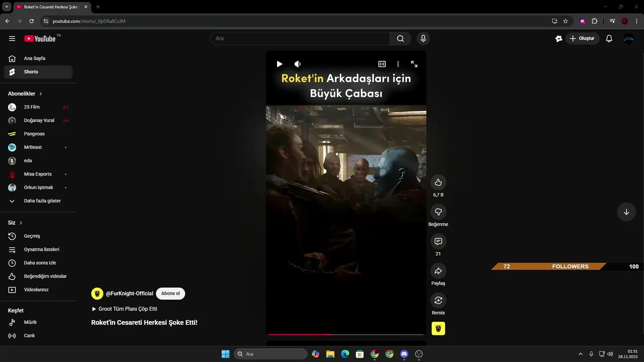Open related video Groot Tüm Planı Çöp Etti

(x=124, y=309)
